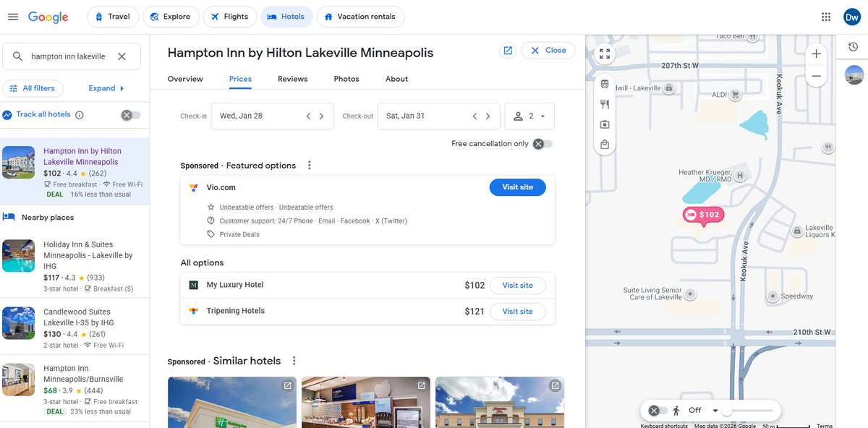The height and width of the screenshot is (428, 868).
Task: Open walking mode Off dropdown
Action: (x=704, y=411)
